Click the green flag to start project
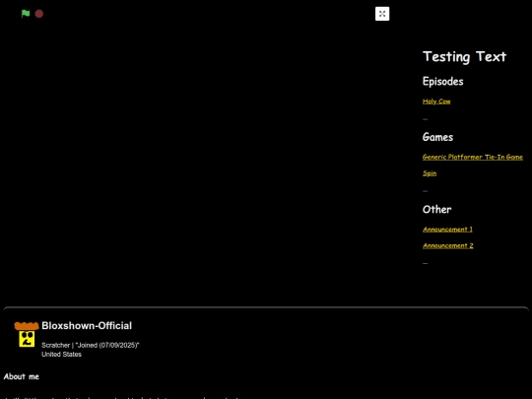Screen dimensions: 532x399 point(26,14)
